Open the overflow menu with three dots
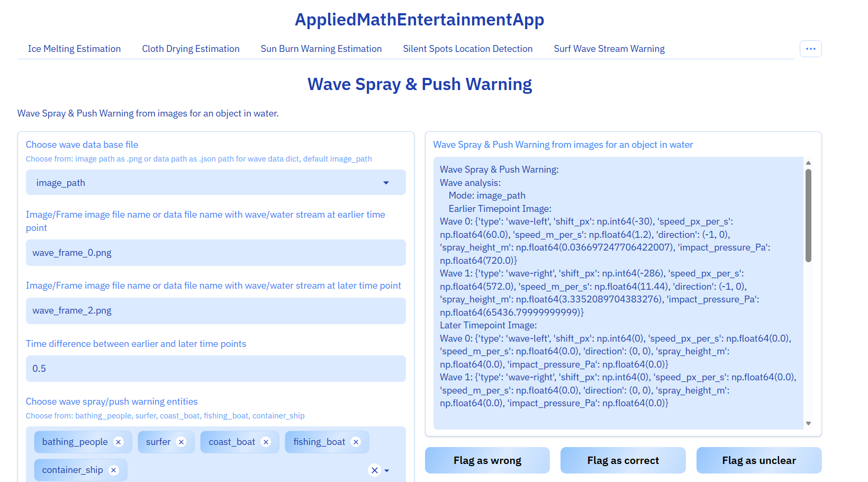Screen dimensions: 868x482 [x=810, y=48]
